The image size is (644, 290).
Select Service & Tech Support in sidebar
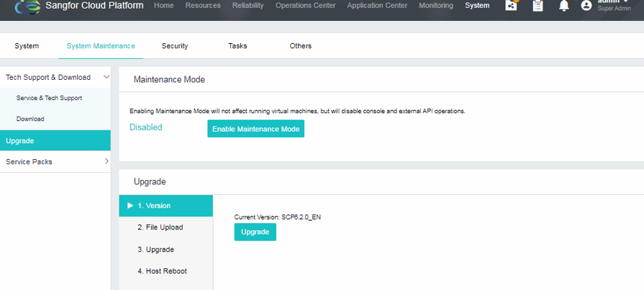[x=49, y=98]
